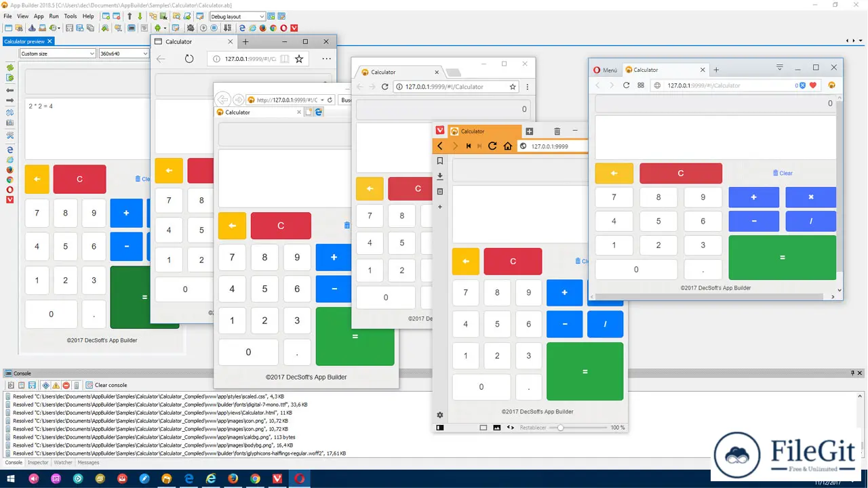Viewport: 868px width, 488px height.
Task: Open the Opera Menú button
Action: [x=606, y=70]
